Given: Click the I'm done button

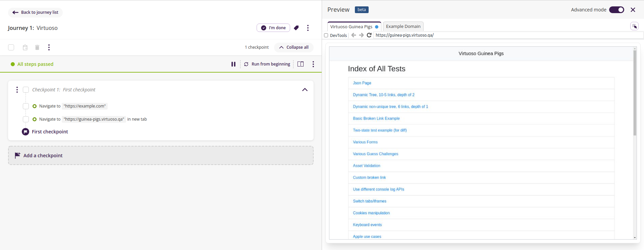Looking at the screenshot, I should tap(273, 28).
